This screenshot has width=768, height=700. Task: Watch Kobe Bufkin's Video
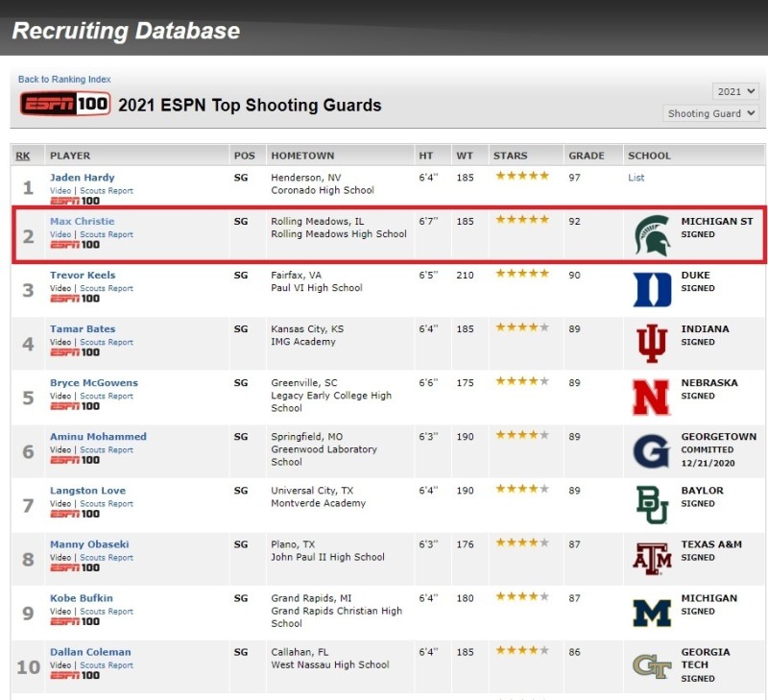60,612
